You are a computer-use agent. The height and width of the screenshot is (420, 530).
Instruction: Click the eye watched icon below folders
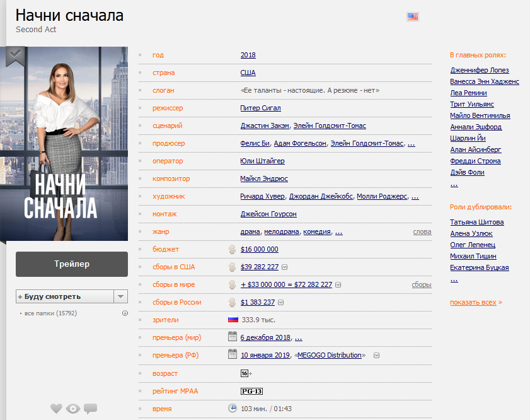(x=73, y=409)
